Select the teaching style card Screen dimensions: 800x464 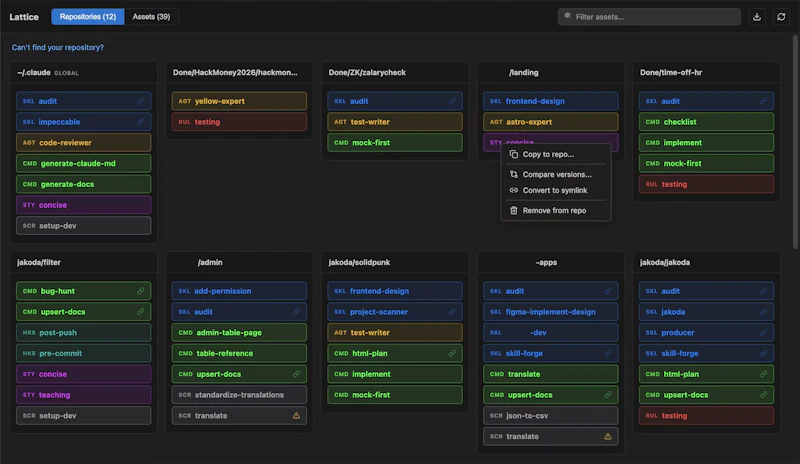(x=84, y=395)
